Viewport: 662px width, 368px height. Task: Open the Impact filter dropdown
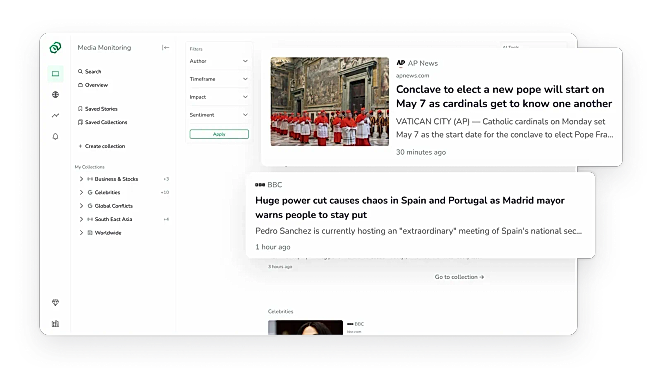click(219, 97)
